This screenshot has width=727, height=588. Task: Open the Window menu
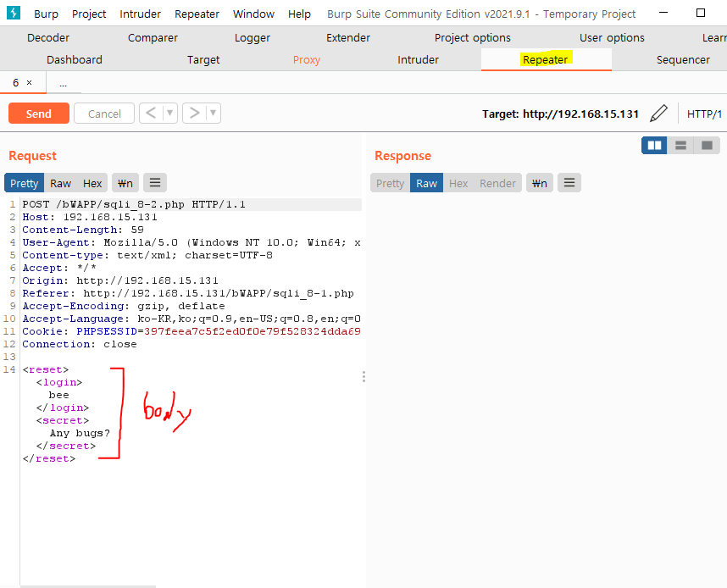coord(253,14)
